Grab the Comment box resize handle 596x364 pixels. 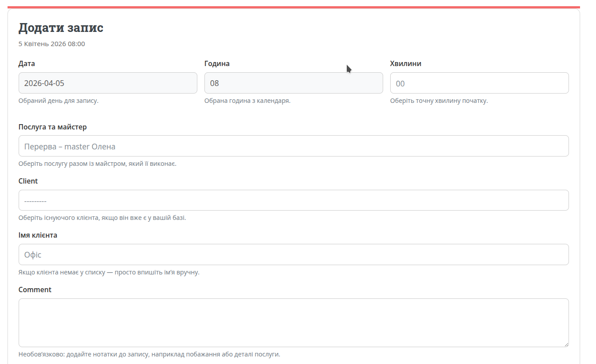566,344
